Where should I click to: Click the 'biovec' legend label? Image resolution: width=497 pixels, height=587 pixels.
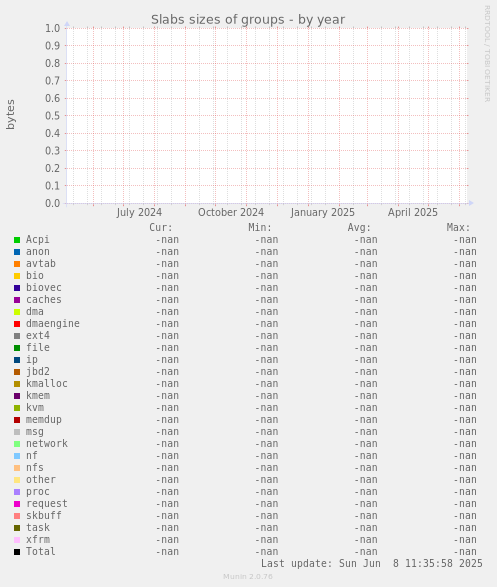43,288
